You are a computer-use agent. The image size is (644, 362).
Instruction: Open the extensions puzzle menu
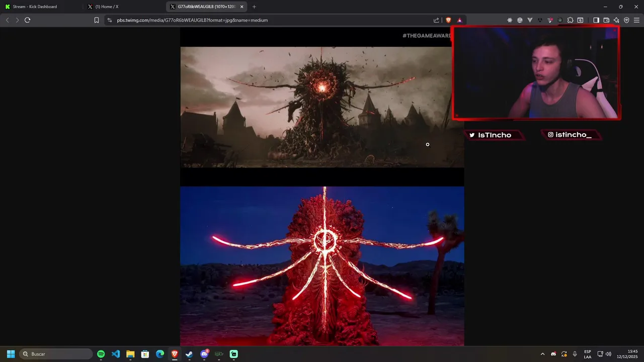pyautogui.click(x=570, y=20)
